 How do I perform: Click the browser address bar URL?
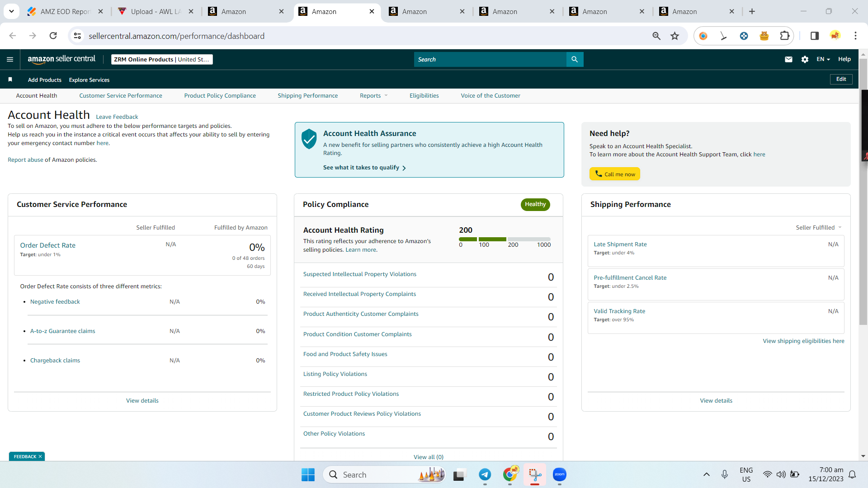(x=176, y=36)
